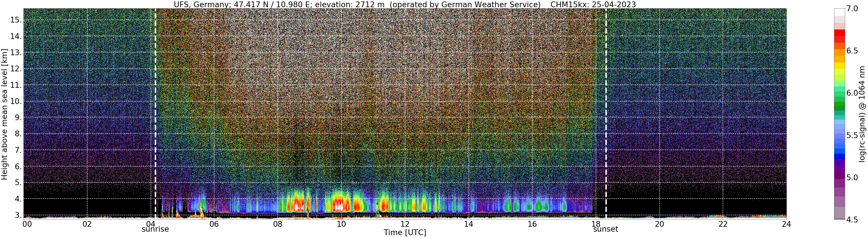Click the time axis tick '20'
Screen dimensions: 868x238
(x=659, y=224)
